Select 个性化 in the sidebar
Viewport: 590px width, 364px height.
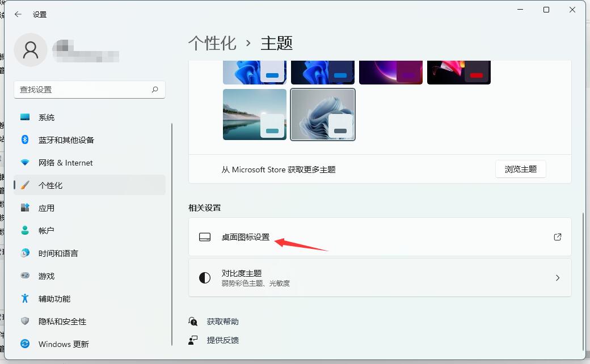90,185
